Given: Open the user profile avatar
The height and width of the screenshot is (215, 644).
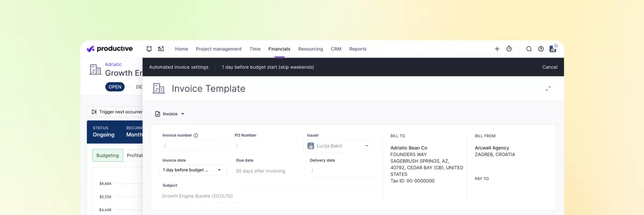Looking at the screenshot, I should point(553,48).
